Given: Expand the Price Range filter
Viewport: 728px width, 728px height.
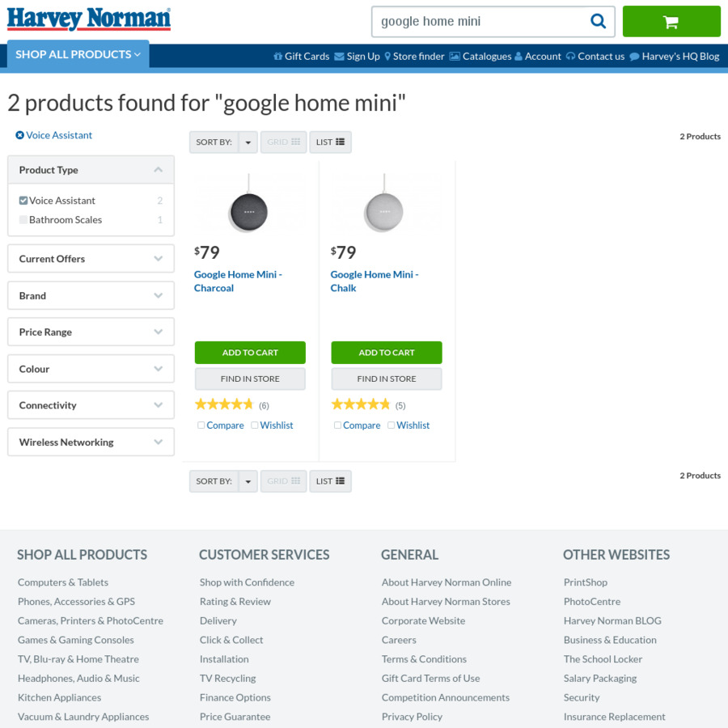Looking at the screenshot, I should [91, 332].
